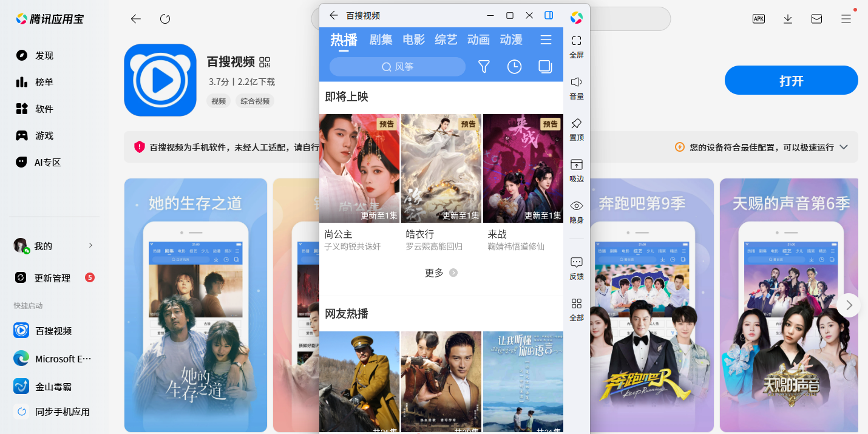This screenshot has width=868, height=434.
Task: Expand the device configuration notice chevron
Action: coord(844,147)
